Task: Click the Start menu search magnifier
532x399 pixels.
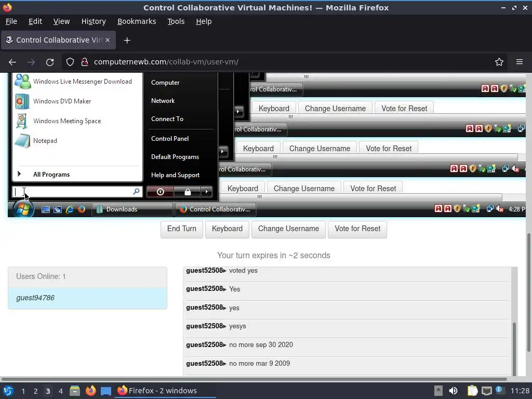Action: pyautogui.click(x=136, y=192)
